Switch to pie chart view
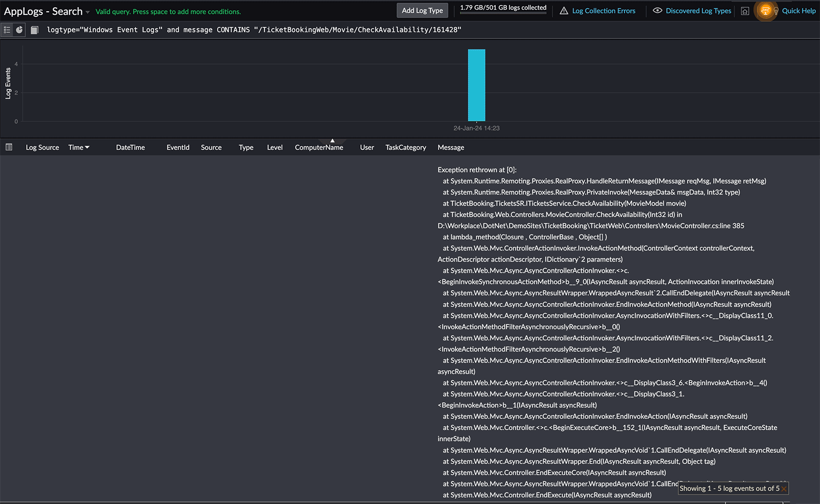820x504 pixels. click(19, 30)
